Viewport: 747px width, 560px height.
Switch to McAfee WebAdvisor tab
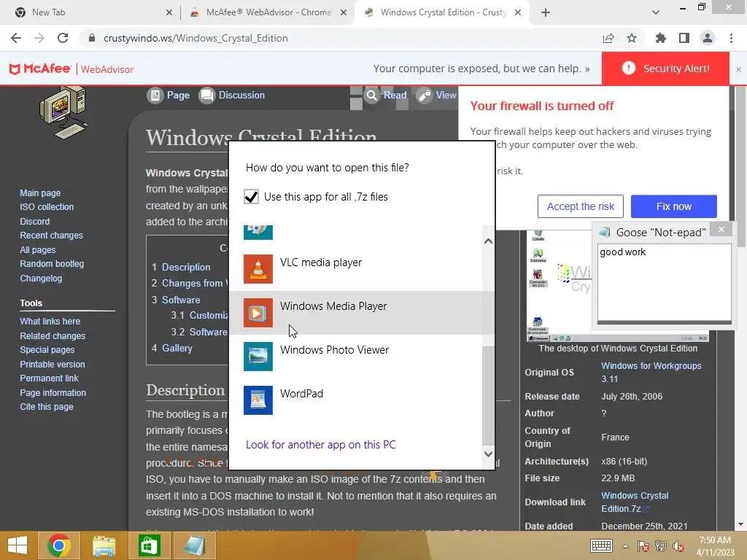(268, 12)
